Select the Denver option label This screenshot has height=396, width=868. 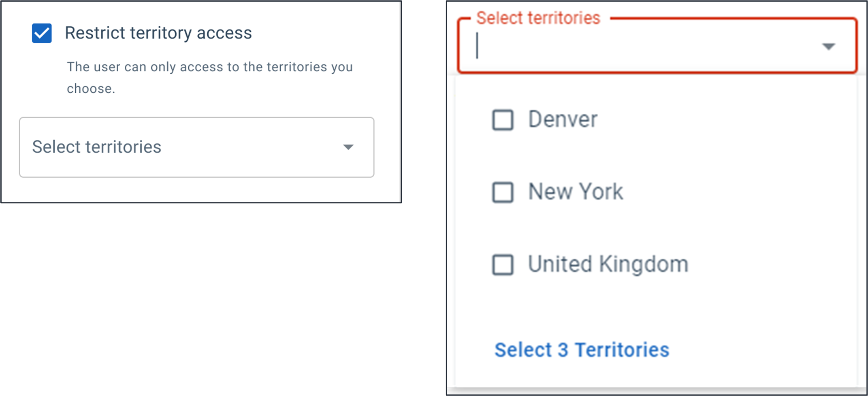tap(562, 119)
